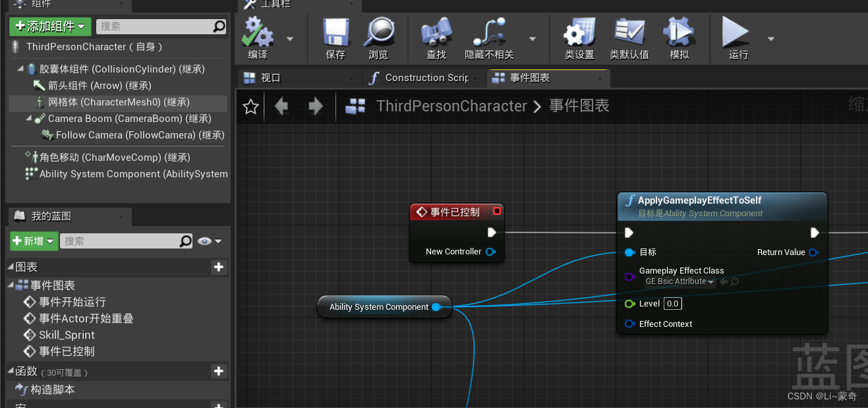
Task: Open the GE Bsic Attribute class dropdown
Action: coord(680,281)
